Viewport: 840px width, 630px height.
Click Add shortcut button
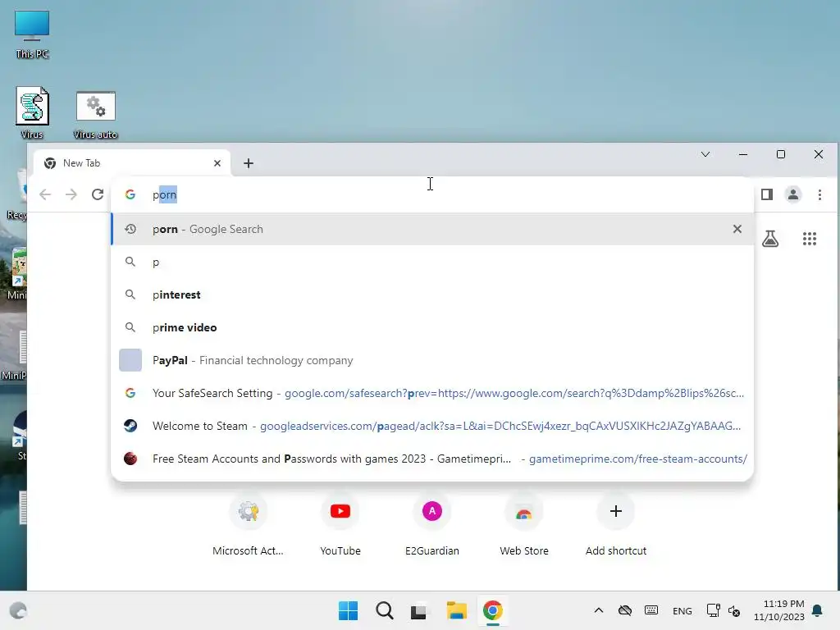click(x=615, y=525)
